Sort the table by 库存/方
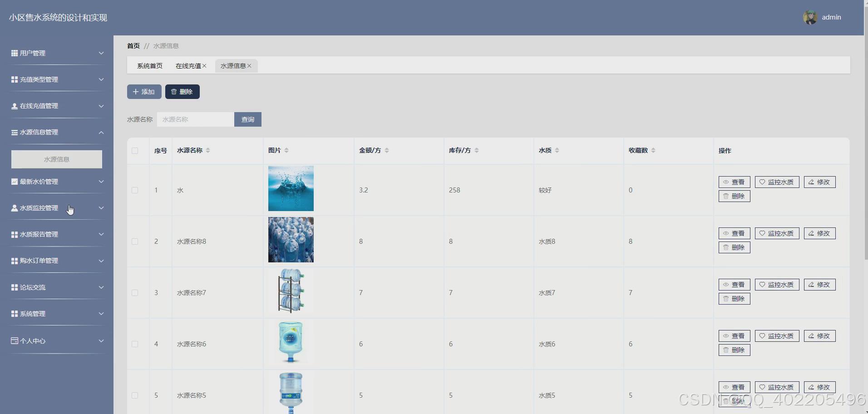868x414 pixels. click(477, 150)
